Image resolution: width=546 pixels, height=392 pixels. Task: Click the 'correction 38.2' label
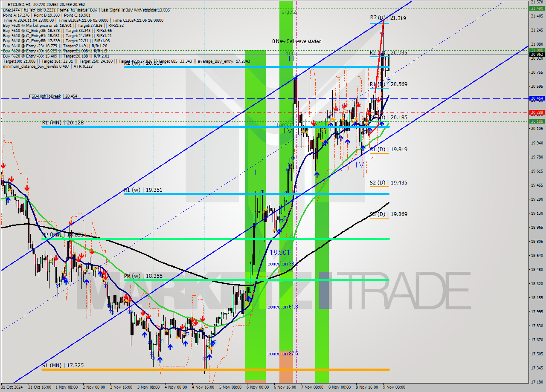(x=283, y=264)
